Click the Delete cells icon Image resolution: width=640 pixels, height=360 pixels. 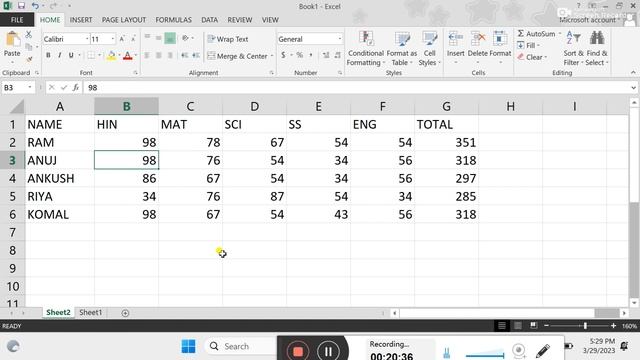pos(478,39)
